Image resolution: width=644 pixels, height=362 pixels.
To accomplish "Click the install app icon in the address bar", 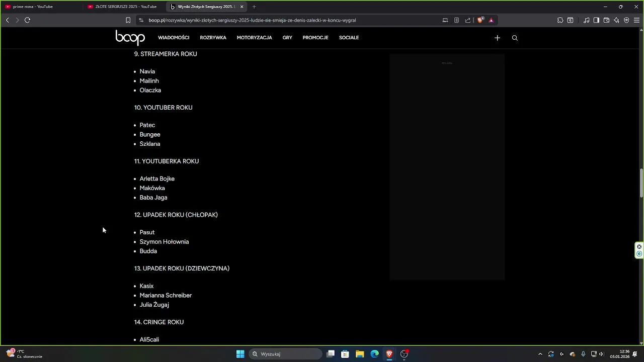I will tap(445, 20).
